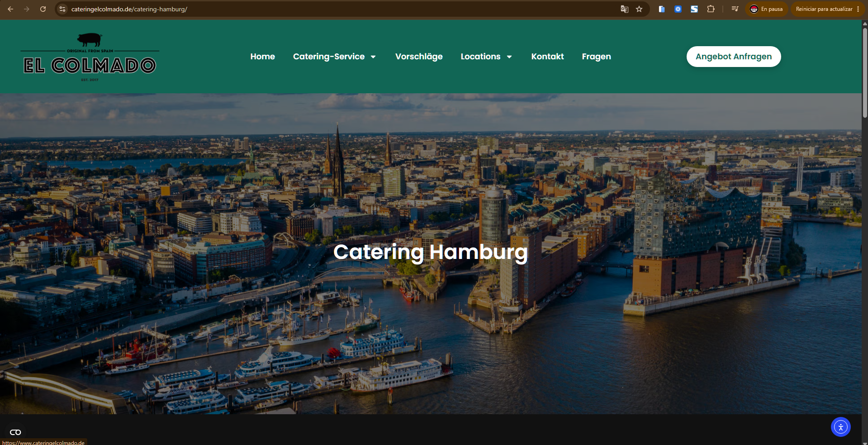
Task: Open the browser extensions puzzle icon
Action: click(x=711, y=9)
